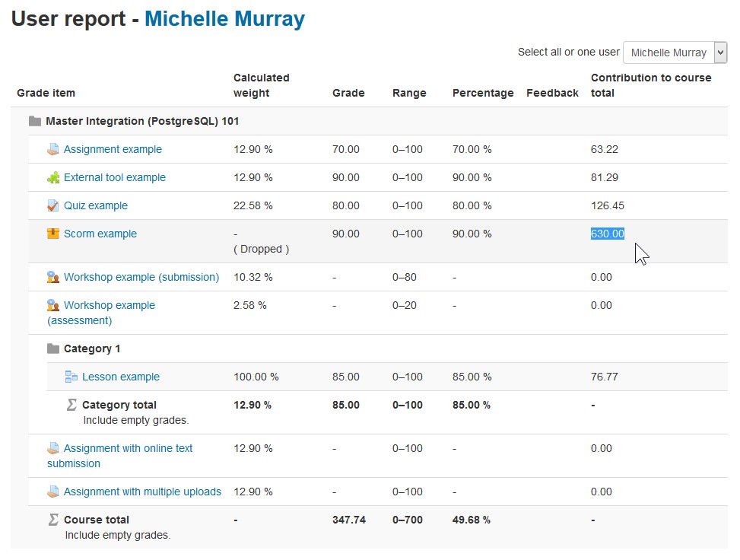Open the Assignment example link
This screenshot has height=560, width=740.
(113, 149)
